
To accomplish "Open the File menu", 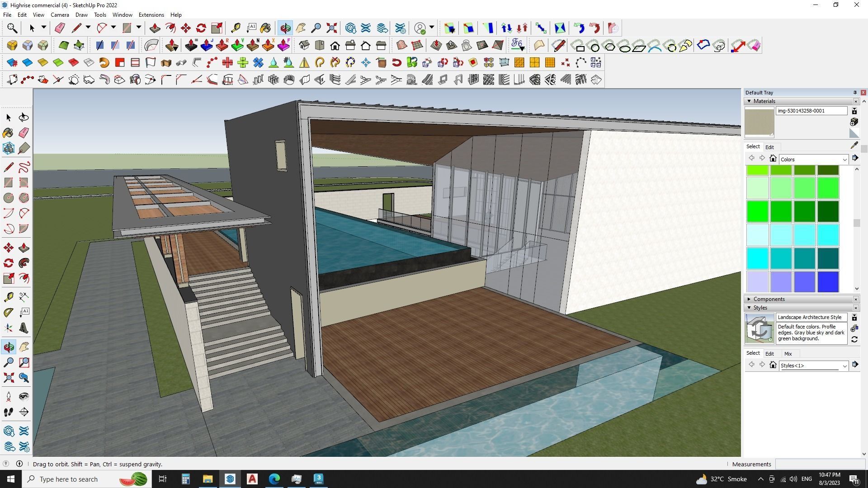I will pyautogui.click(x=7, y=15).
